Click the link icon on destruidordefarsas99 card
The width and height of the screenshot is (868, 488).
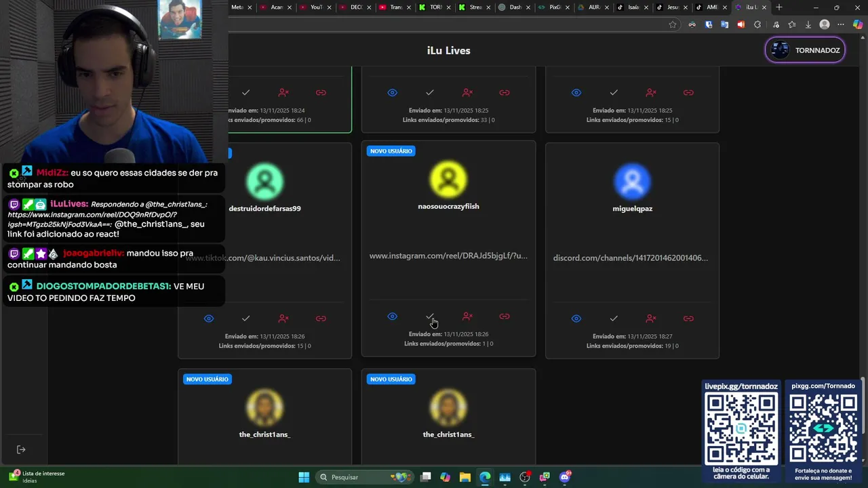(321, 319)
